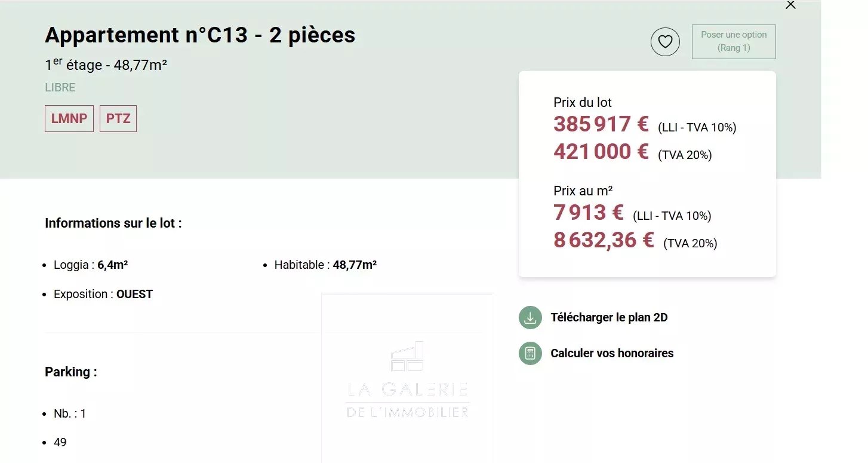This screenshot has width=868, height=463.
Task: Select the LMNP tag
Action: click(x=69, y=119)
